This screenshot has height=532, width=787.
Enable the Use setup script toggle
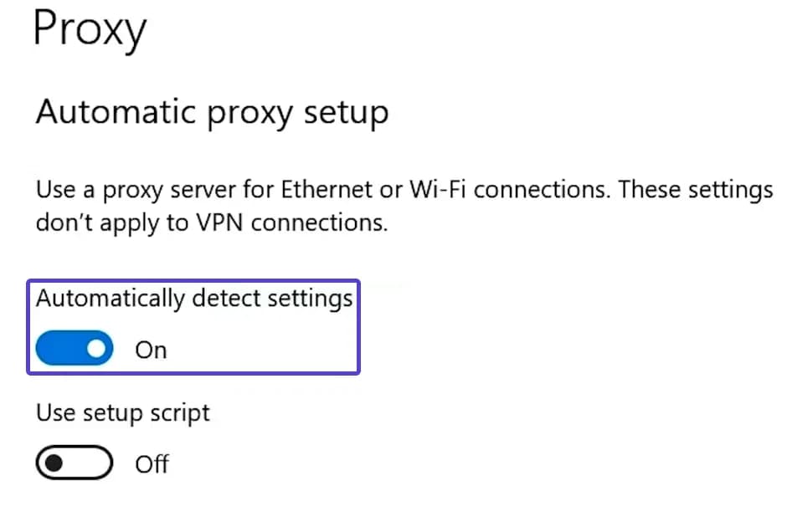[75, 463]
